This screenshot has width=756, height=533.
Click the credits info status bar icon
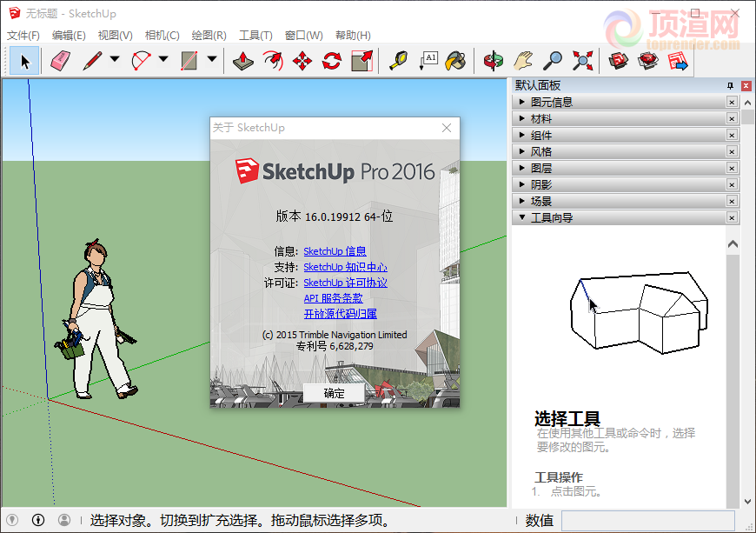pyautogui.click(x=38, y=519)
